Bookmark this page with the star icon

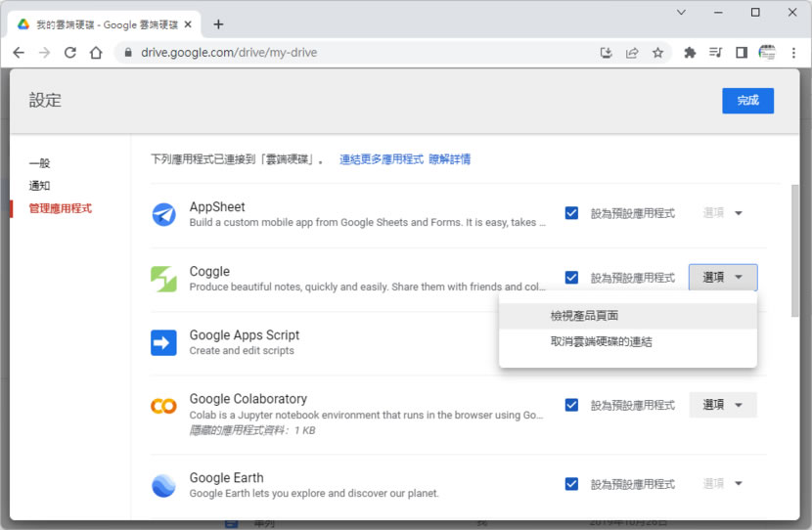click(x=658, y=53)
